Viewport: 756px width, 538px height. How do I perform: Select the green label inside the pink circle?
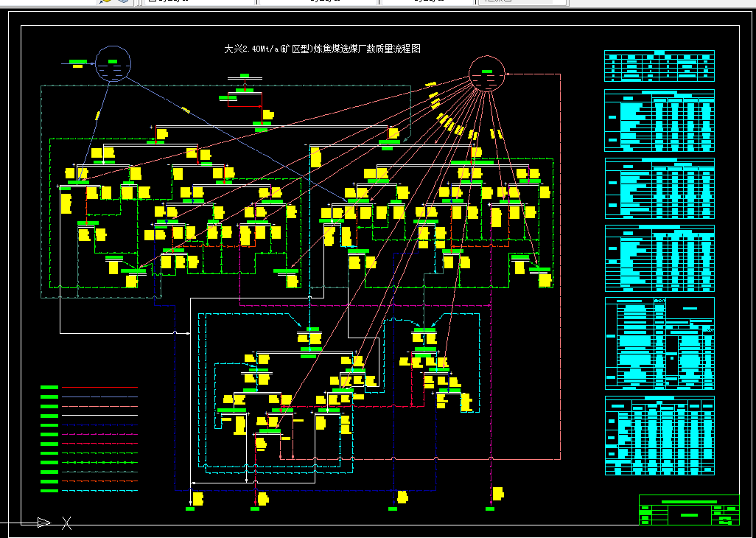point(487,71)
